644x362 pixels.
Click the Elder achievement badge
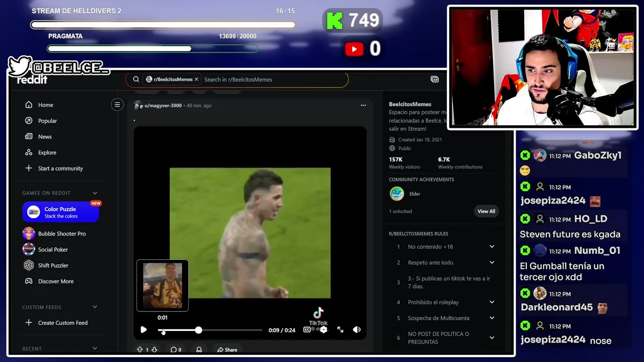point(397,194)
